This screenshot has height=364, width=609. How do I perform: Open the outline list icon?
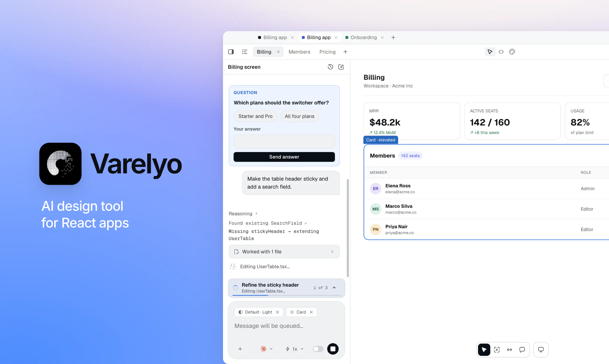point(245,52)
